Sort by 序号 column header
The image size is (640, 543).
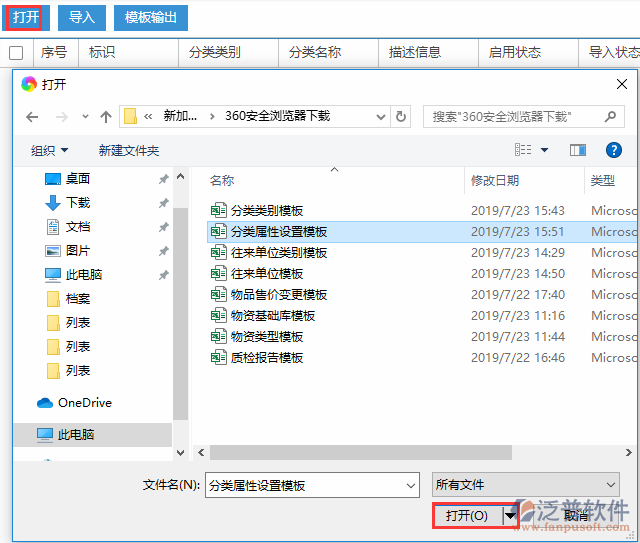54,52
